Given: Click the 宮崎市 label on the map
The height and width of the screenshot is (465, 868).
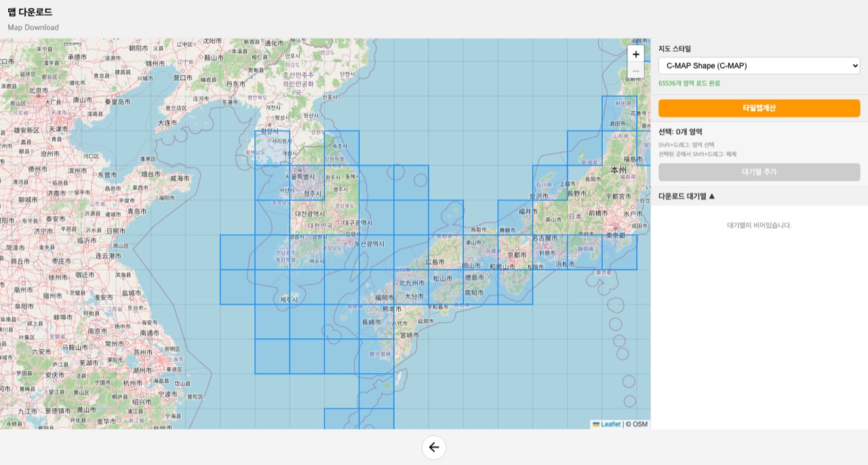Looking at the screenshot, I should (409, 335).
